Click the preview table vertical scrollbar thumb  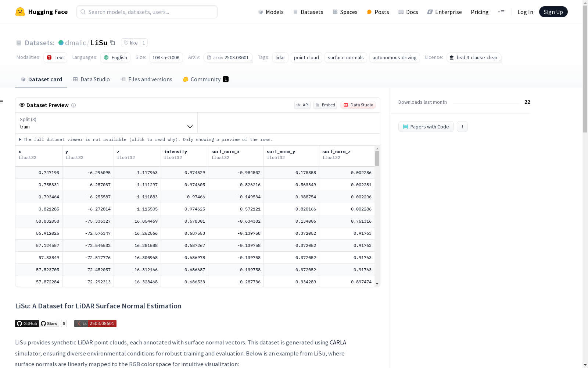(x=377, y=159)
